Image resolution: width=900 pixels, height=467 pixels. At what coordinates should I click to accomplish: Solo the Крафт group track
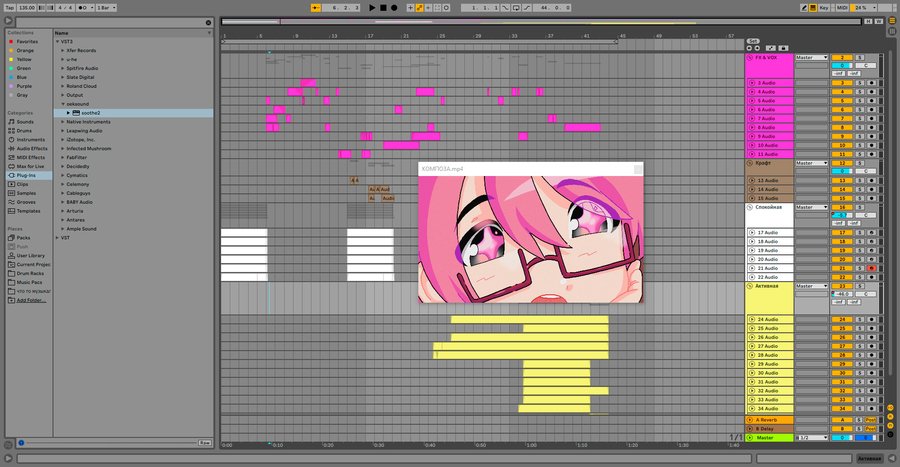(860, 163)
